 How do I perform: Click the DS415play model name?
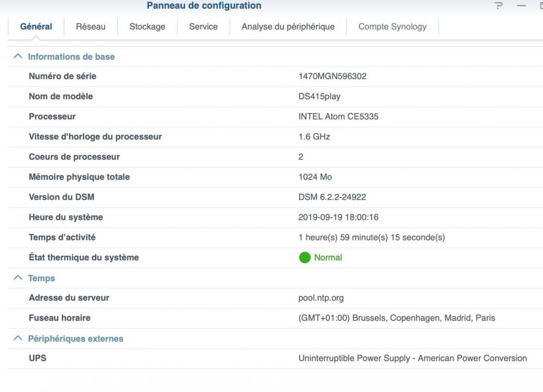click(x=319, y=96)
